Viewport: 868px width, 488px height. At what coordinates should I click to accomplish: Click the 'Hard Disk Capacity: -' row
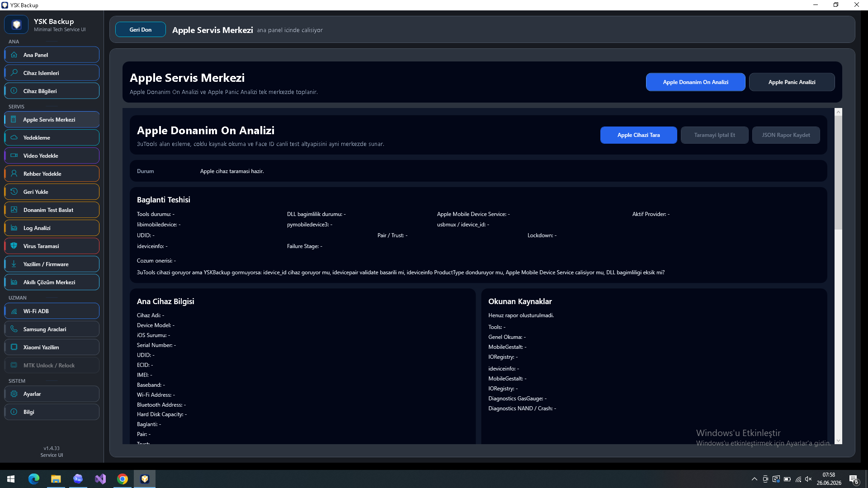162,414
